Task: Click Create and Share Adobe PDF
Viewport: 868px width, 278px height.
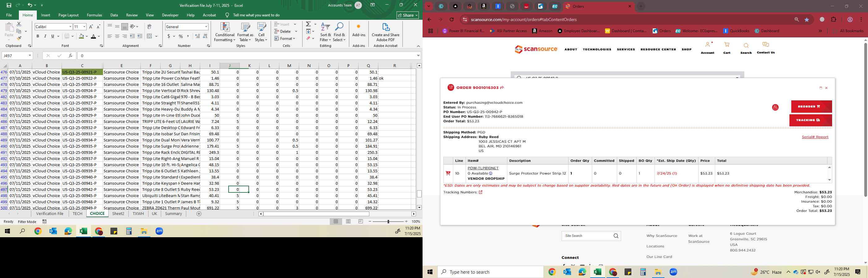Action: pyautogui.click(x=385, y=32)
